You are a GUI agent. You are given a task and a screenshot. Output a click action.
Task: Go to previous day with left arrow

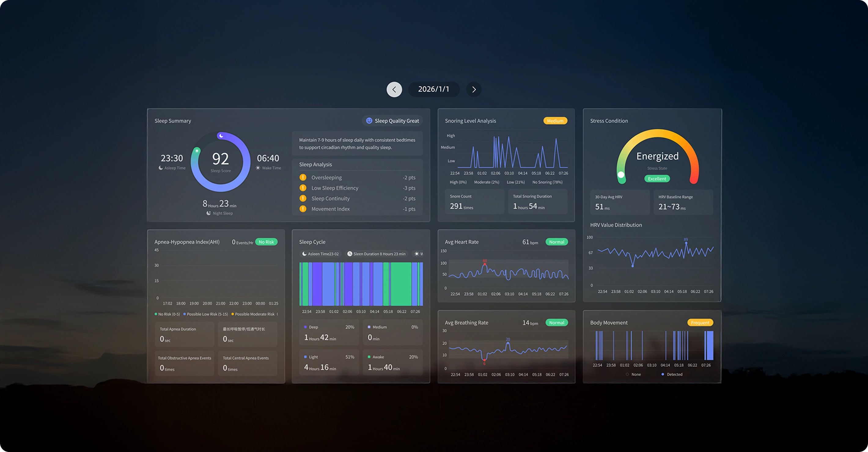[394, 89]
